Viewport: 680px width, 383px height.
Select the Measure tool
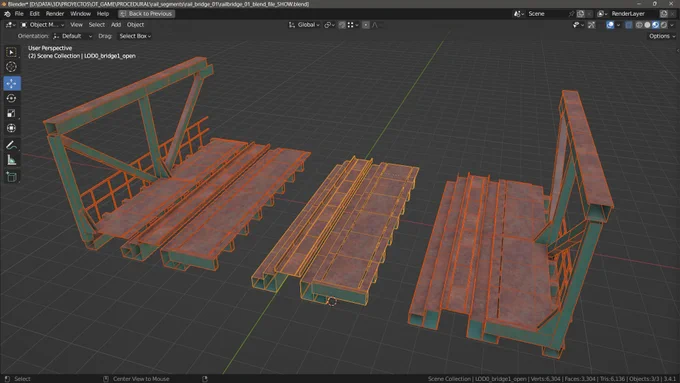(x=12, y=160)
